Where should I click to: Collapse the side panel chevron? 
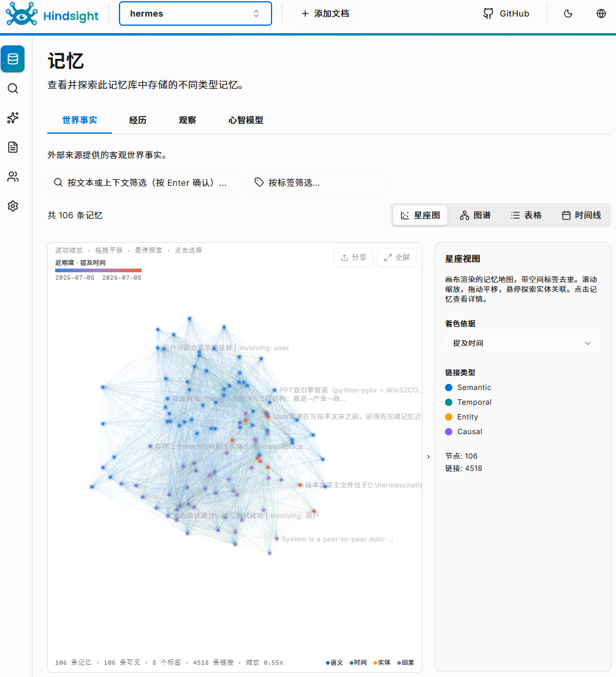[428, 456]
